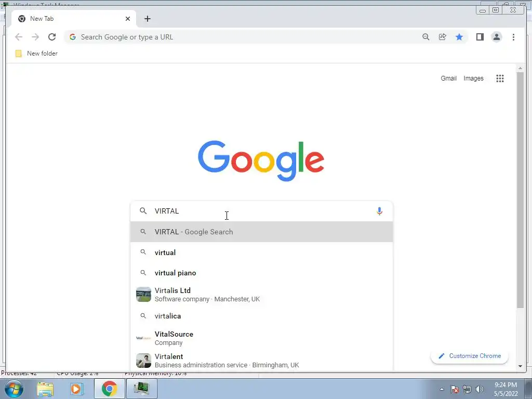Choose 'virtual piano' suggestion
The width and height of the screenshot is (532, 399).
[261, 273]
